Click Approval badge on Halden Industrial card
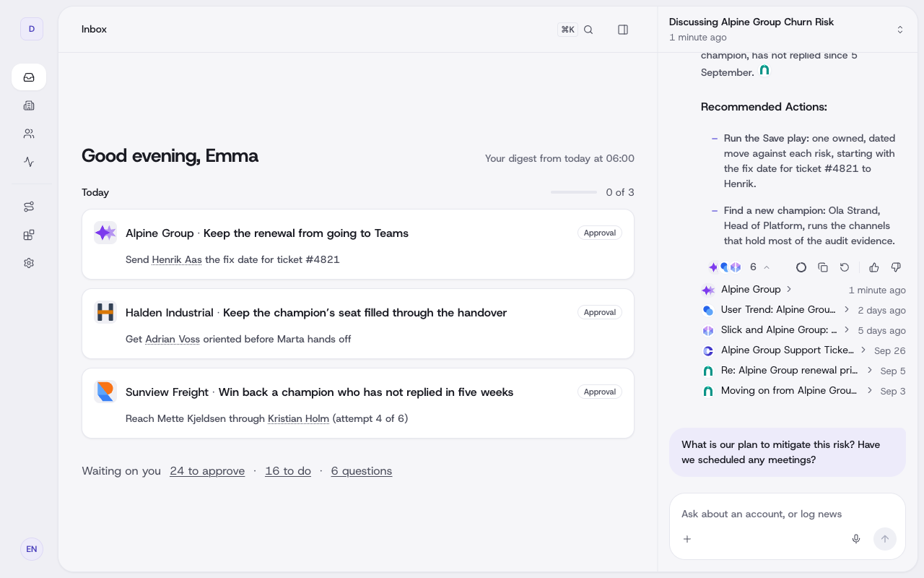Screen dimensions: 924x578 click(600, 312)
